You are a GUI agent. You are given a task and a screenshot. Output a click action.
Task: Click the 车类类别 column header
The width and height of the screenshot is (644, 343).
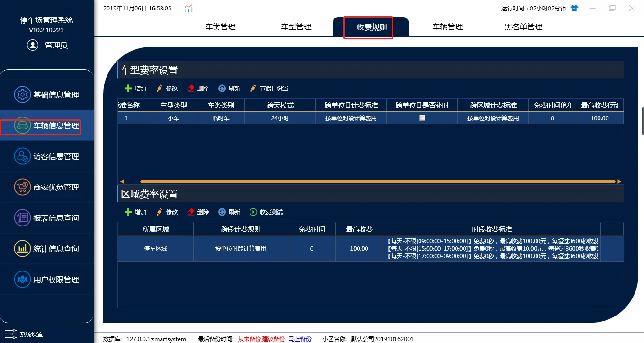[x=221, y=105]
